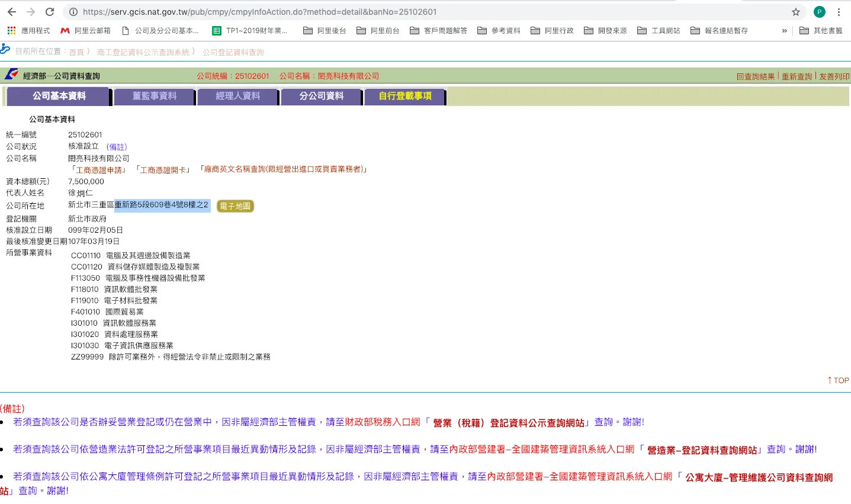Jump to top with the TOP link
Image resolution: width=851 pixels, height=504 pixels.
[838, 380]
